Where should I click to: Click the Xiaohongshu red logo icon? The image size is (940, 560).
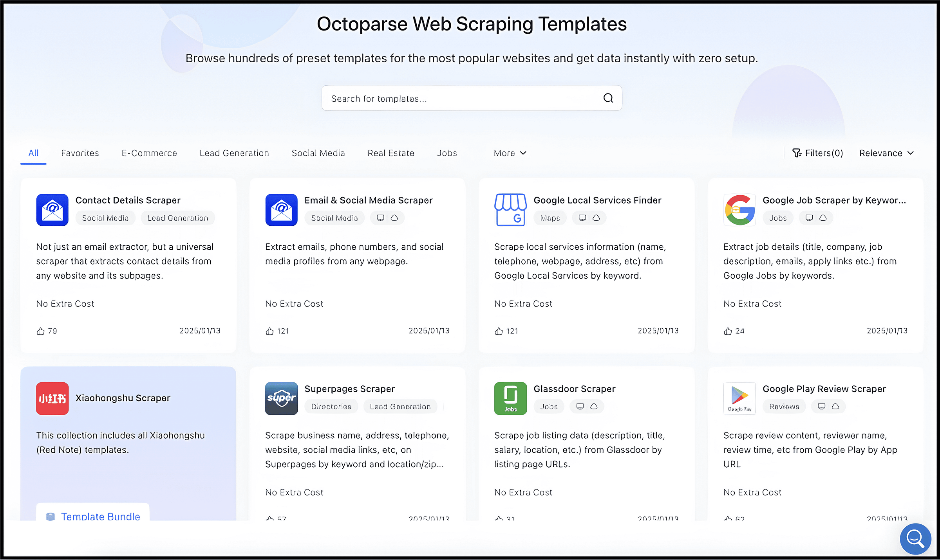(52, 398)
